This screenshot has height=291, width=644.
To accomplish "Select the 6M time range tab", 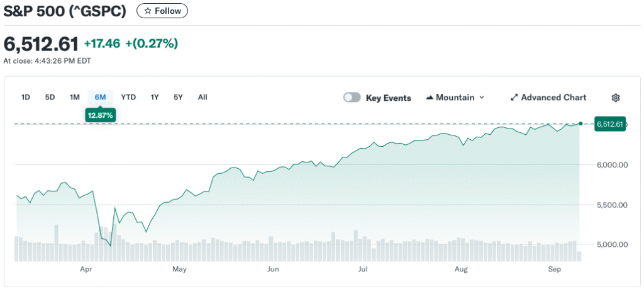I will click(x=100, y=97).
